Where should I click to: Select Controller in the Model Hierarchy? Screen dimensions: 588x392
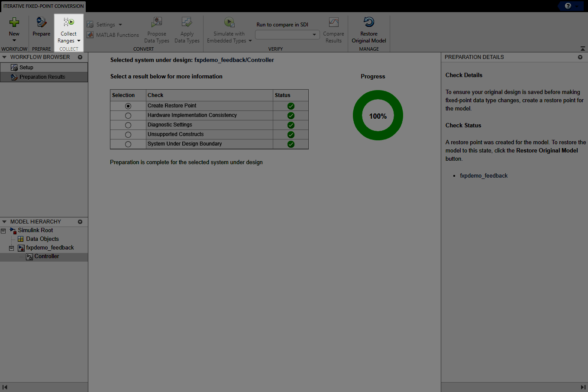(x=47, y=256)
